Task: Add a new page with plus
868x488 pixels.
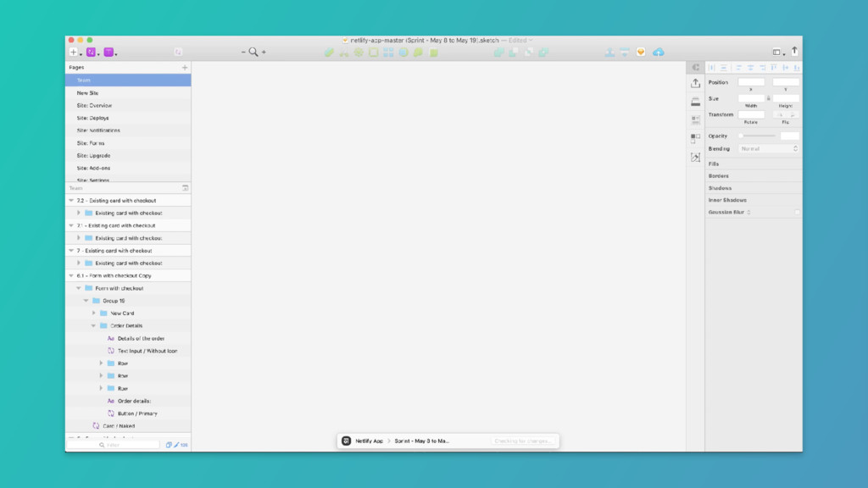Action: point(185,68)
